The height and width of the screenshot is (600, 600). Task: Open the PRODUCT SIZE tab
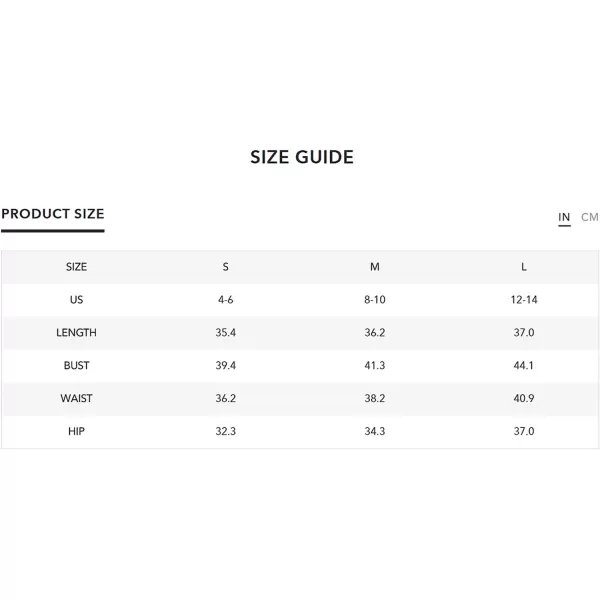pyautogui.click(x=53, y=214)
